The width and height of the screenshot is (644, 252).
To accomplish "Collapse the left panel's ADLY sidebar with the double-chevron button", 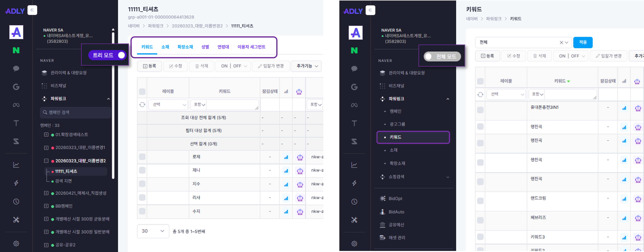I will [32, 10].
